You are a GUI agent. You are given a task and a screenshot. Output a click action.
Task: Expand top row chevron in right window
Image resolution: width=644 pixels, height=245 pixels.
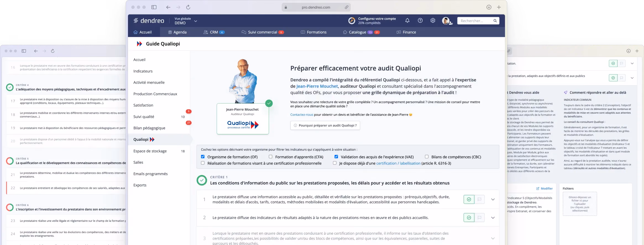coord(632,63)
